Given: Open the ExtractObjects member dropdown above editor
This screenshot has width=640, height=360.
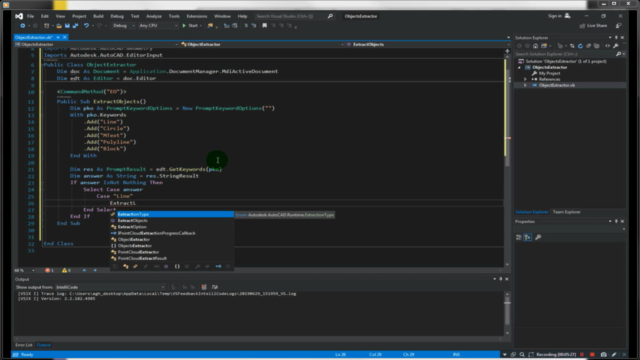Looking at the screenshot, I should [x=427, y=44].
